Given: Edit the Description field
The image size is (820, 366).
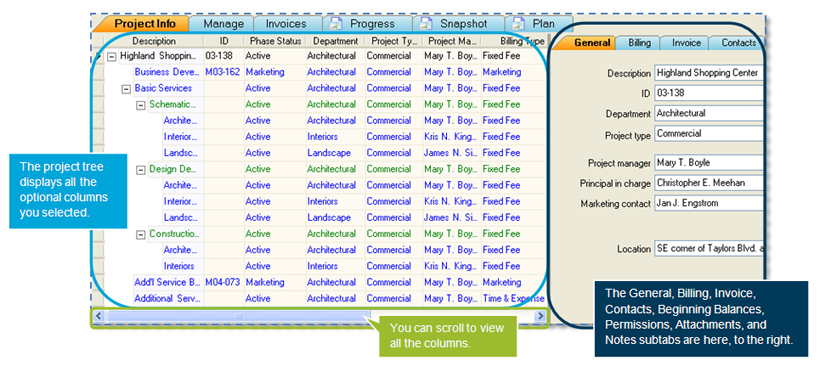Looking at the screenshot, I should [709, 73].
